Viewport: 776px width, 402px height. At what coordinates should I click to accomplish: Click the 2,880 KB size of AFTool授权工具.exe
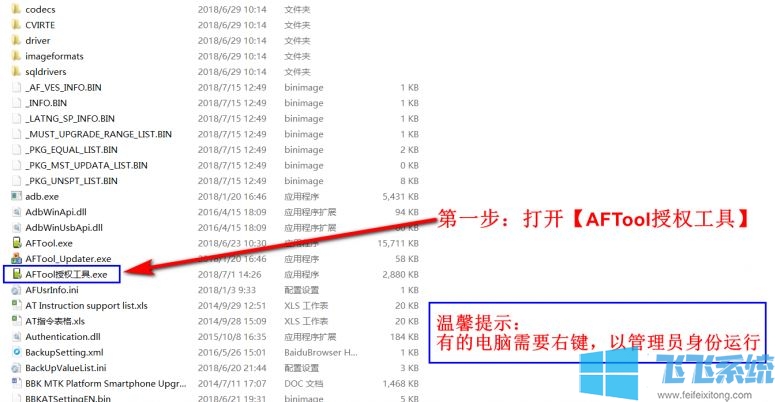pos(400,275)
